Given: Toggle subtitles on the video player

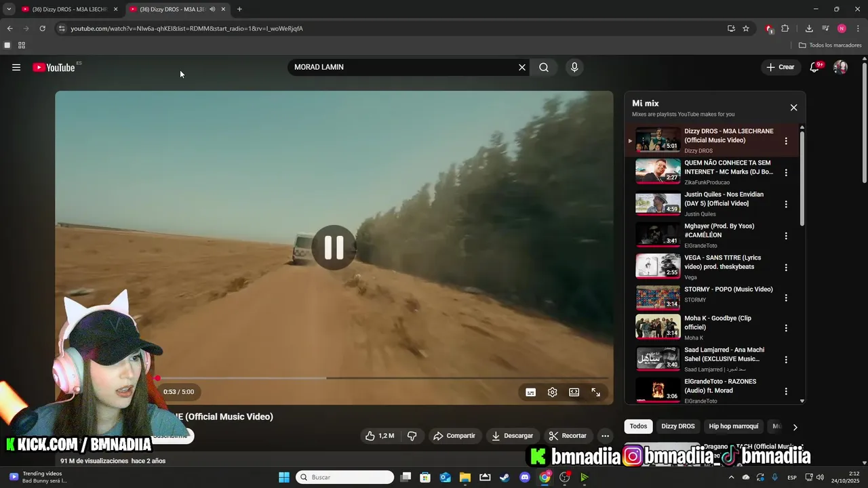Looking at the screenshot, I should (x=531, y=392).
